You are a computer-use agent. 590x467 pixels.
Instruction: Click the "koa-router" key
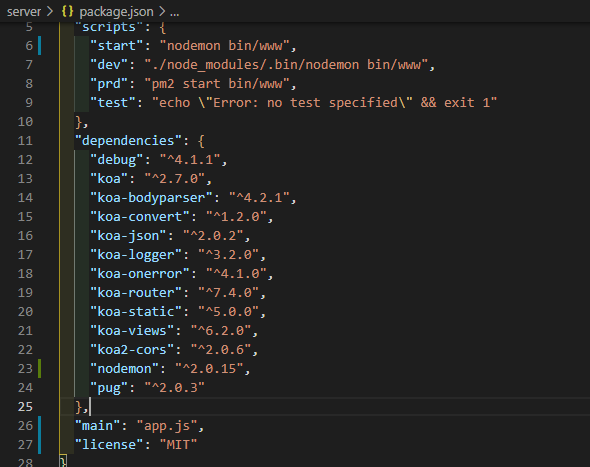[136, 293]
